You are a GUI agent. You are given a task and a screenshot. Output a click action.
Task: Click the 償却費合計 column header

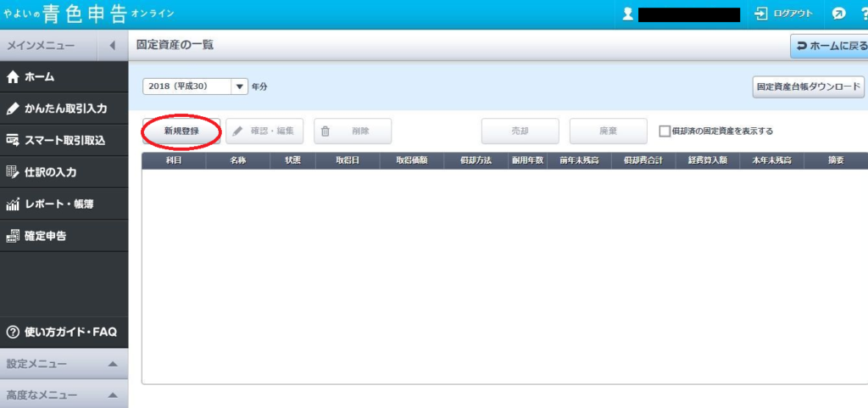643,160
